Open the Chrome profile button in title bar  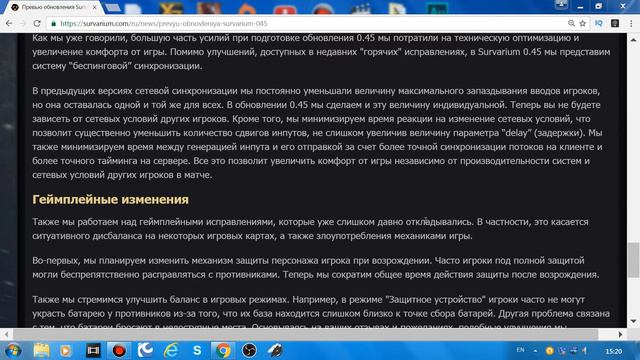point(561,5)
